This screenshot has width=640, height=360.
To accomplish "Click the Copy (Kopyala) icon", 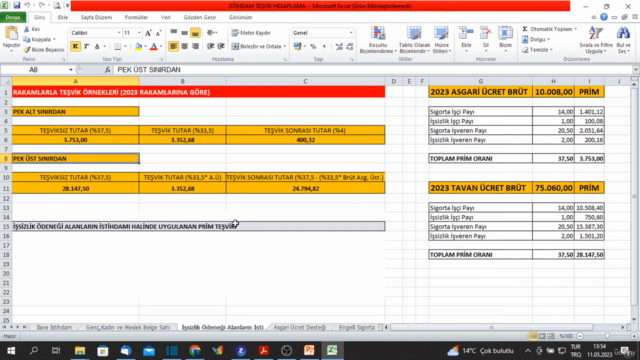I will [x=27, y=39].
